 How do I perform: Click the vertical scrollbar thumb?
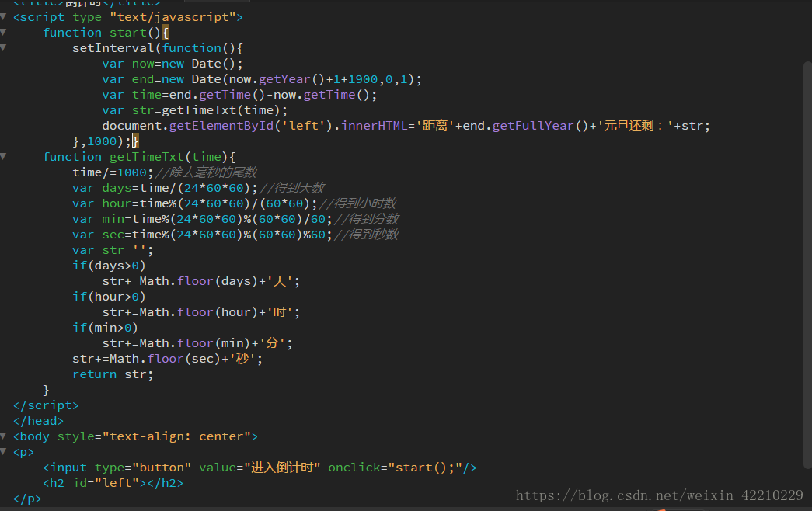807,264
